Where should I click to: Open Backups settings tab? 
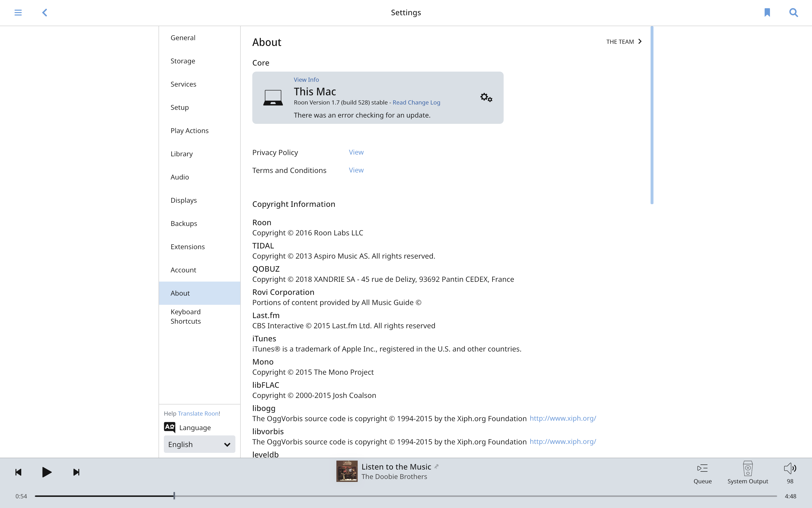click(x=200, y=223)
